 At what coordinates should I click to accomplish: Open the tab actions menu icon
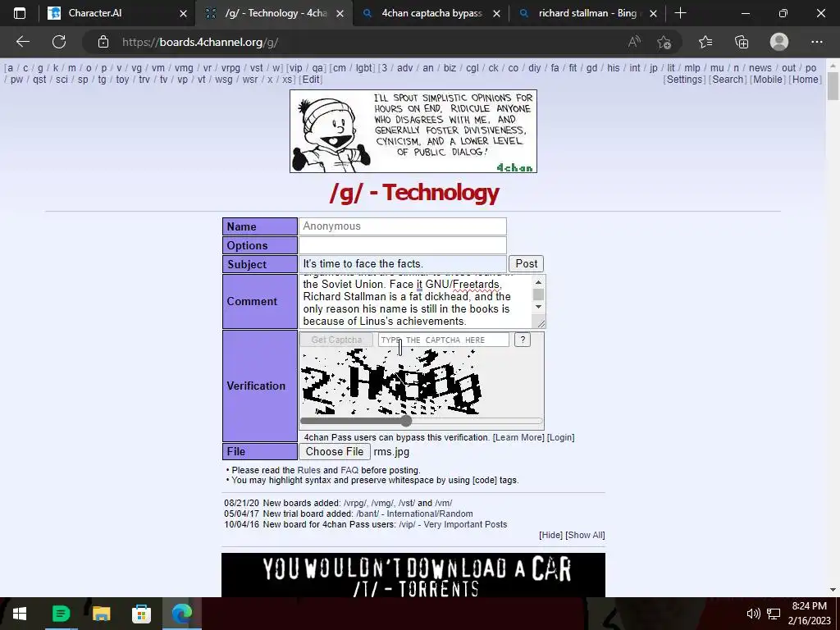click(20, 13)
